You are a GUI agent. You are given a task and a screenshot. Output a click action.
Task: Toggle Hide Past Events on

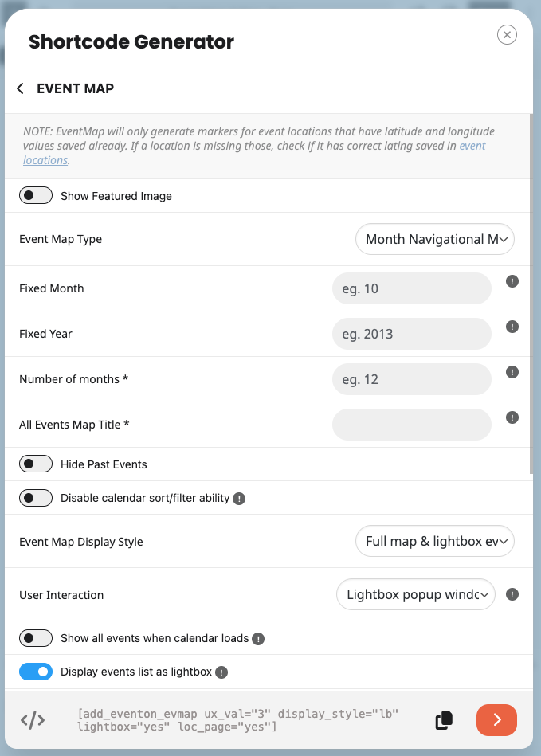[36, 464]
